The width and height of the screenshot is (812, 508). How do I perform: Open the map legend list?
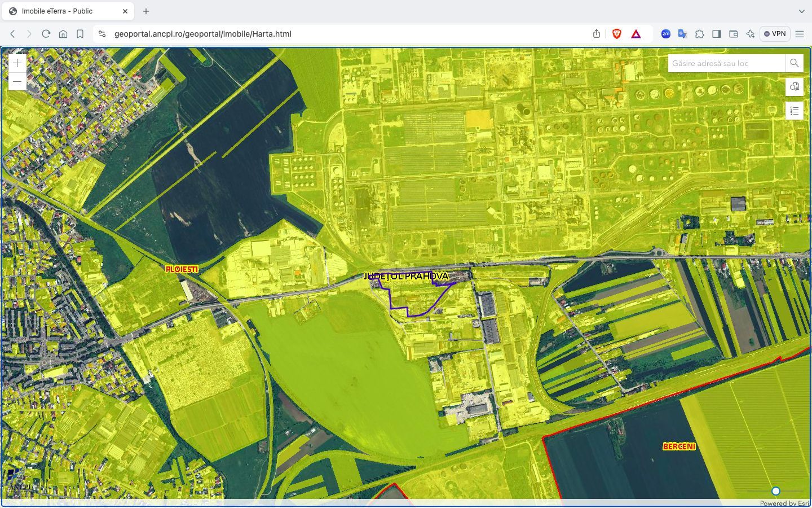click(794, 111)
